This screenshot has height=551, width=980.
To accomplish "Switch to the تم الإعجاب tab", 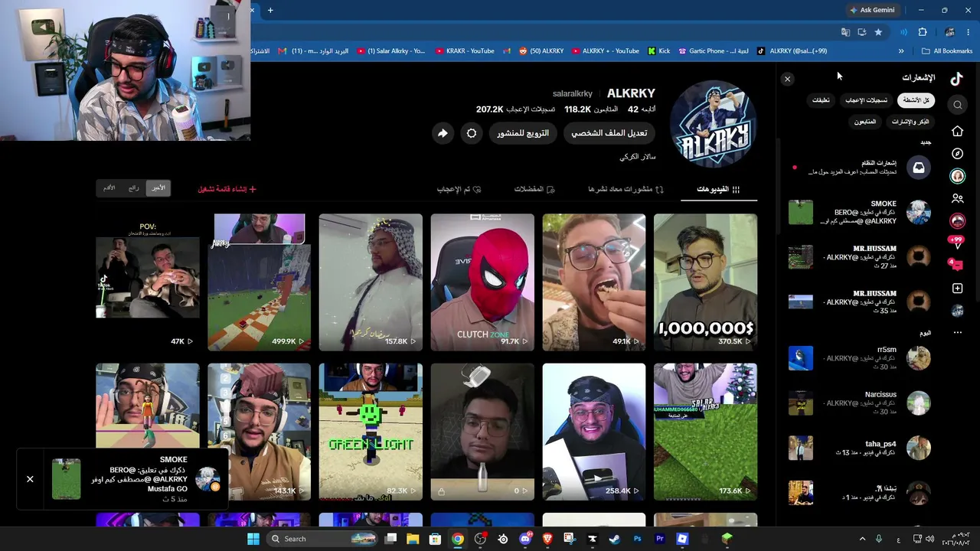I will point(459,189).
